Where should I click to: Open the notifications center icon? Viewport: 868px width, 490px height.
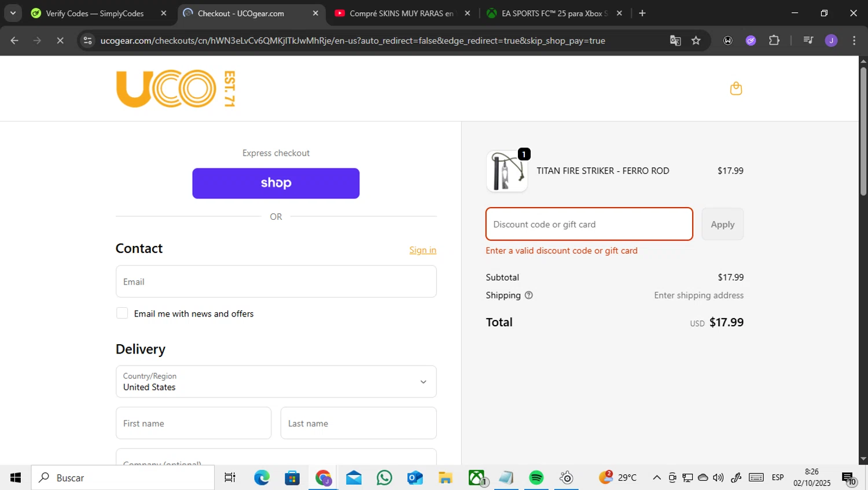click(849, 478)
